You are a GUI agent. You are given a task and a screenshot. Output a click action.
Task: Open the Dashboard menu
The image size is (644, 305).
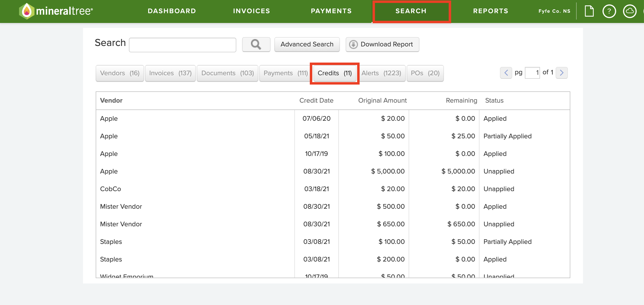coord(172,11)
